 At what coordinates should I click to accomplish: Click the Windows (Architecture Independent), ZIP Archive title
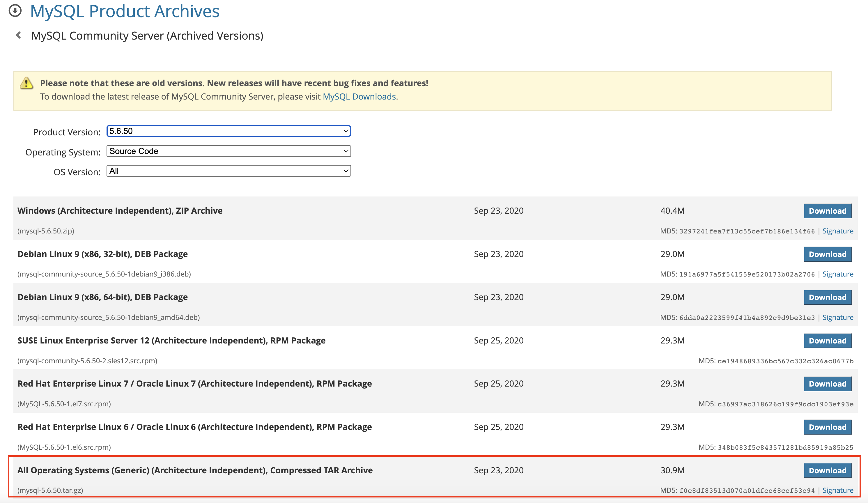pos(120,210)
